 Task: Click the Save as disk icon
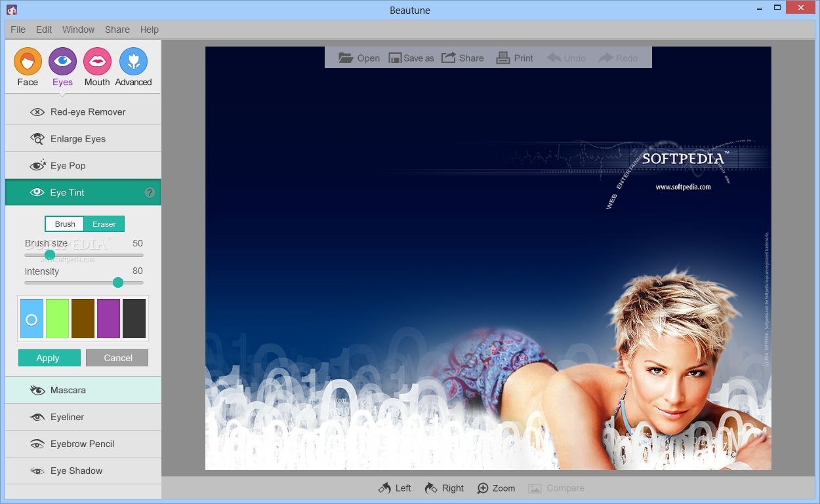(395, 58)
